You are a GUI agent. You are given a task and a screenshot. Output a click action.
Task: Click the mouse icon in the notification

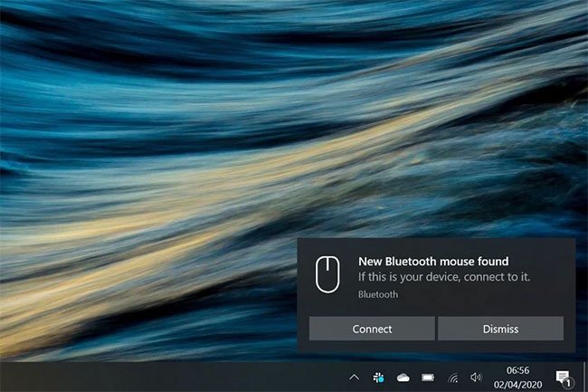327,273
